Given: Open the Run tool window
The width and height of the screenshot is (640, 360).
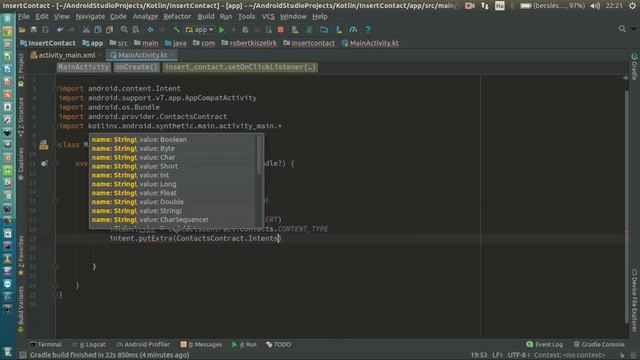Looking at the screenshot, I should [244, 344].
